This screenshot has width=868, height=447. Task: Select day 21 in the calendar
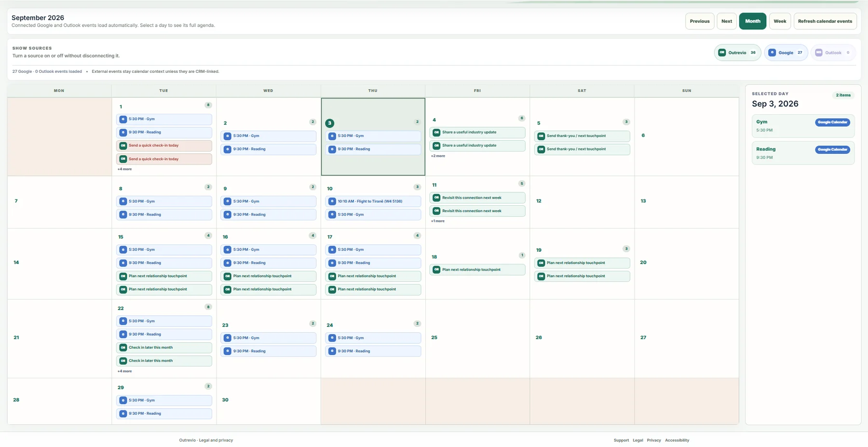(x=59, y=339)
